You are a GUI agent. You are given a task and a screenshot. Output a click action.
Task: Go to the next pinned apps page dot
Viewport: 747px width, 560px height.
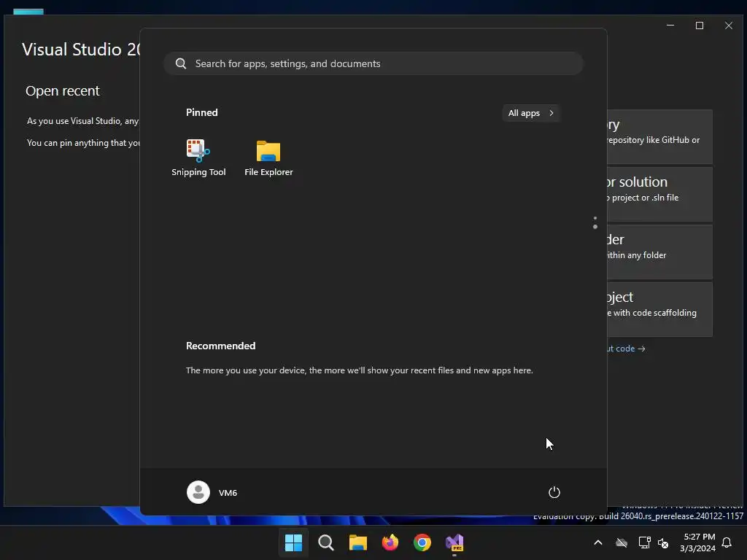(595, 227)
